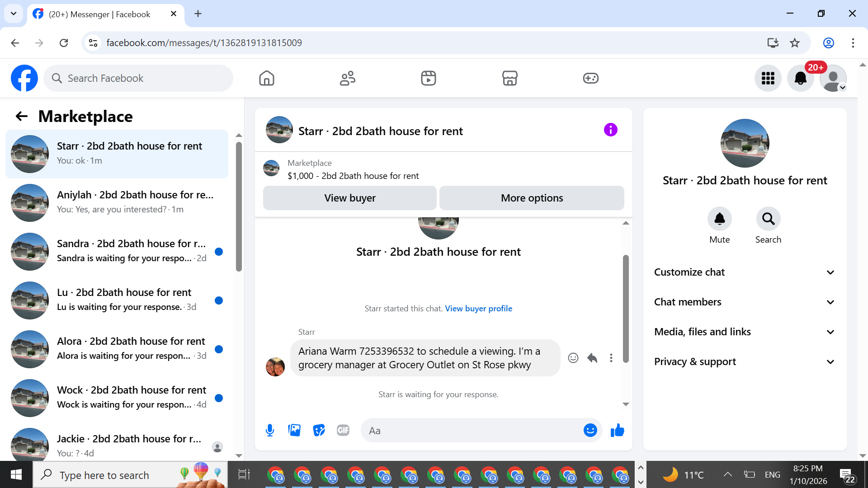Click the View buyer button

(349, 198)
